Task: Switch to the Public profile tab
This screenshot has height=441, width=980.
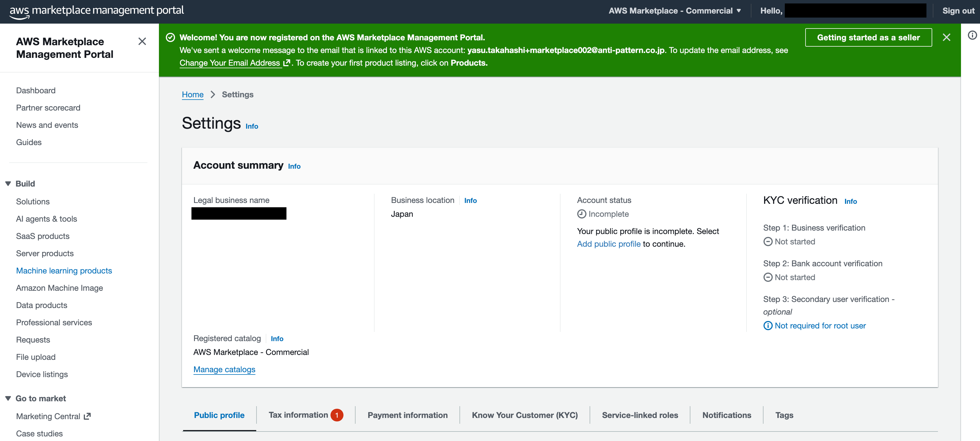Action: pos(219,415)
